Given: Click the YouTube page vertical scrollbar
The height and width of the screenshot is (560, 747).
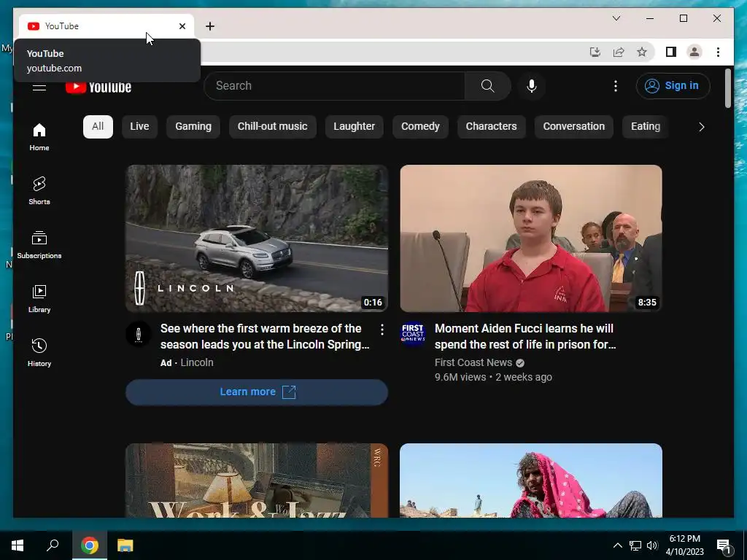Looking at the screenshot, I should (727, 89).
